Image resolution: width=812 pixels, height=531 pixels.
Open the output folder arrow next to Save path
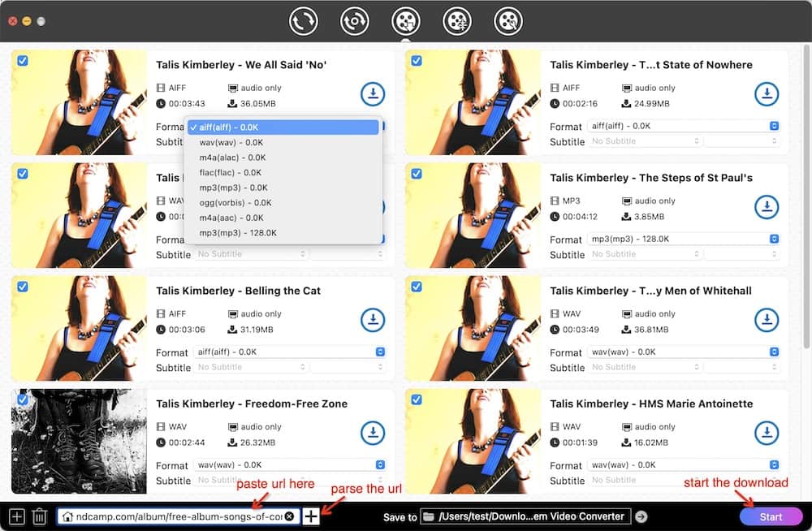[641, 516]
